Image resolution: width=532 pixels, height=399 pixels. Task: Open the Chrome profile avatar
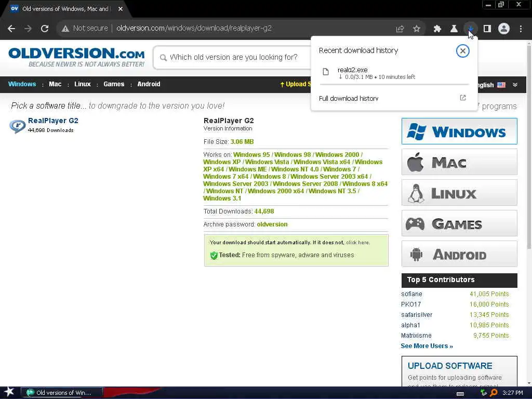(x=504, y=29)
